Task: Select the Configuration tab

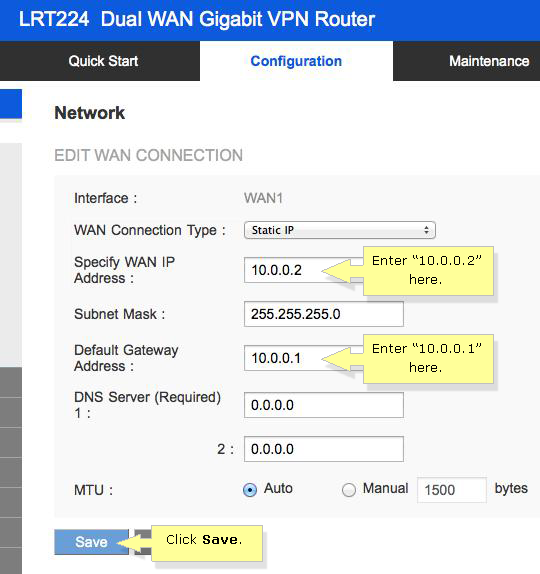Action: coord(296,61)
